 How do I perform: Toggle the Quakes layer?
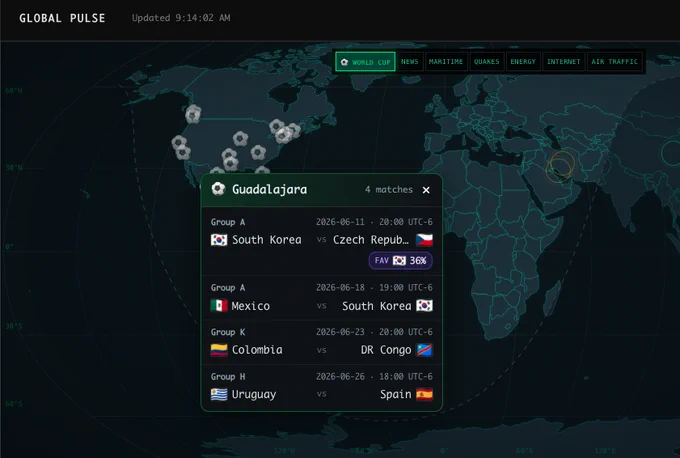(x=487, y=62)
